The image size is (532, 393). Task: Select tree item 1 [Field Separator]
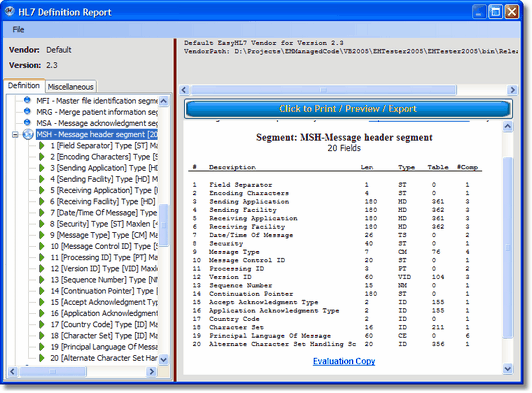tap(104, 146)
